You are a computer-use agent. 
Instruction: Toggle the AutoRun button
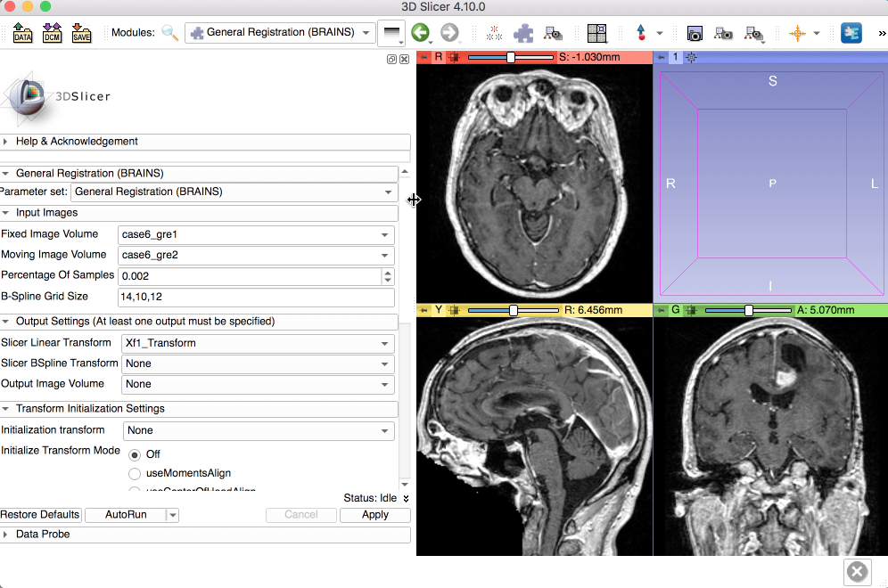coord(126,515)
